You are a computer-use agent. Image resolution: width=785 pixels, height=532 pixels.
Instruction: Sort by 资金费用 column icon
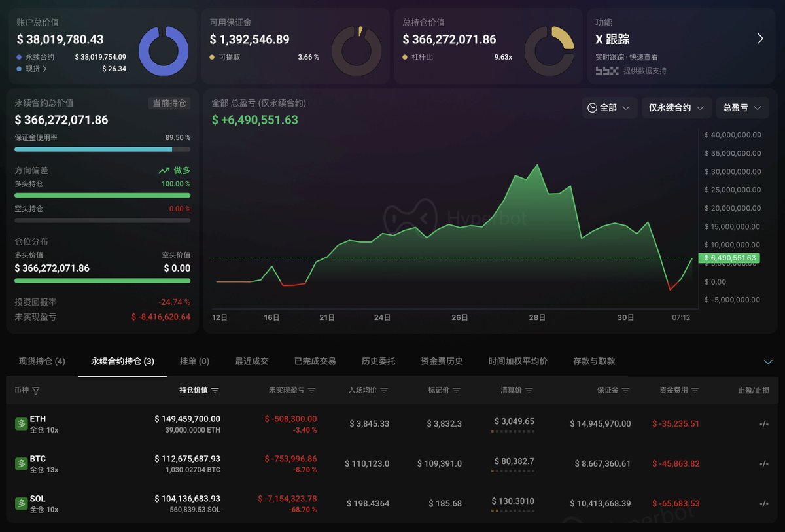[695, 391]
